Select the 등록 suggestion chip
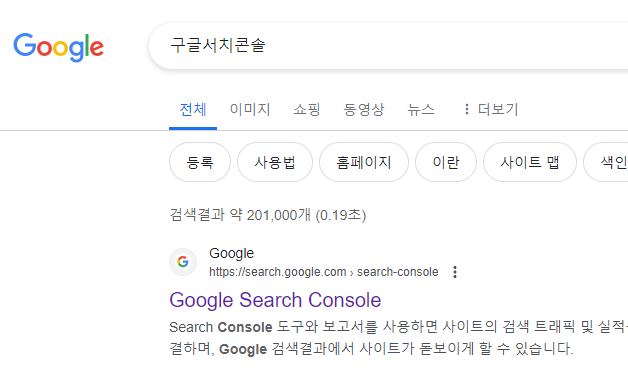Image resolution: width=628 pixels, height=374 pixels. [x=200, y=162]
